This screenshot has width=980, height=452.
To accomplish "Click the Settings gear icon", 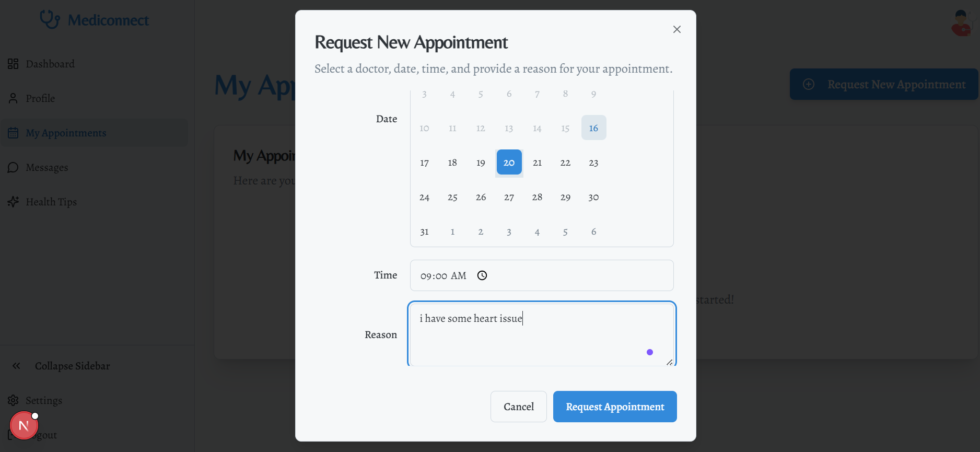I will (13, 400).
